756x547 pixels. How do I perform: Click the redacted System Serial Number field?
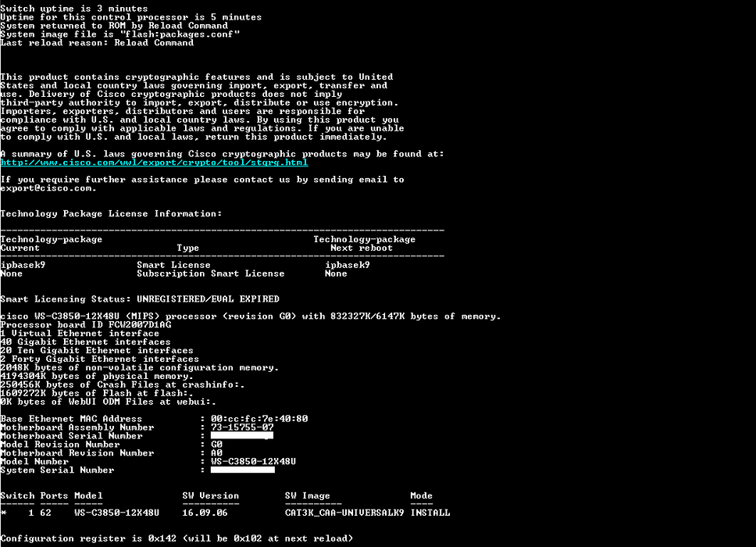click(x=242, y=470)
